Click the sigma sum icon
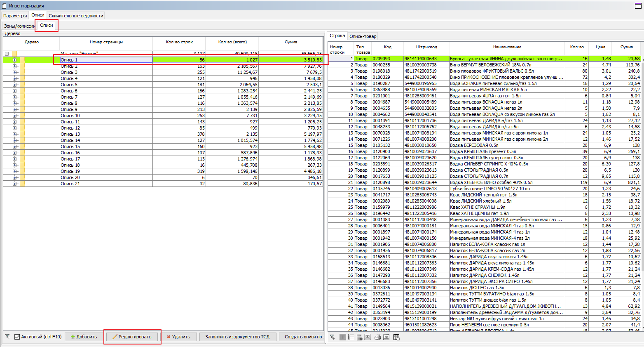Image resolution: width=644 pixels, height=347 pixels. point(368,337)
